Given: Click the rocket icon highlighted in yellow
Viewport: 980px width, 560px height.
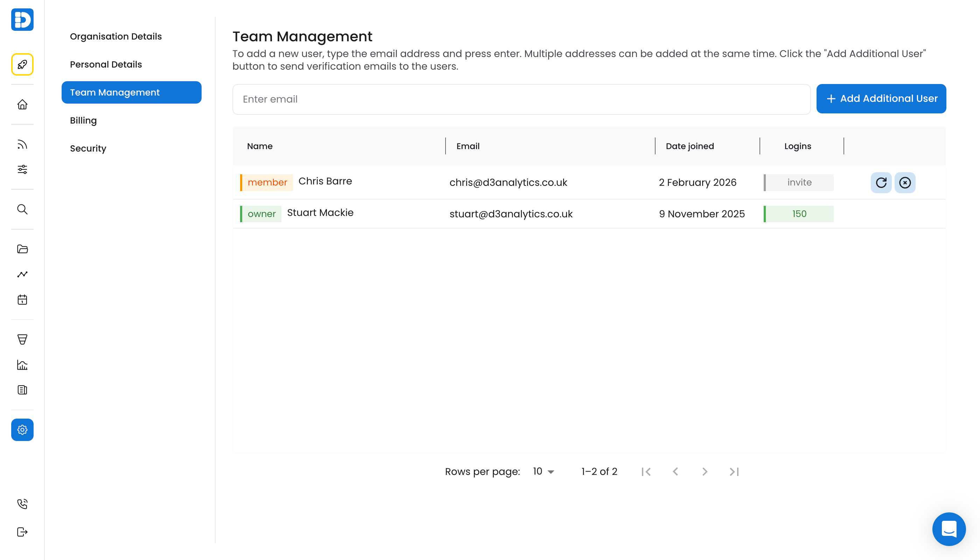Looking at the screenshot, I should click(22, 64).
